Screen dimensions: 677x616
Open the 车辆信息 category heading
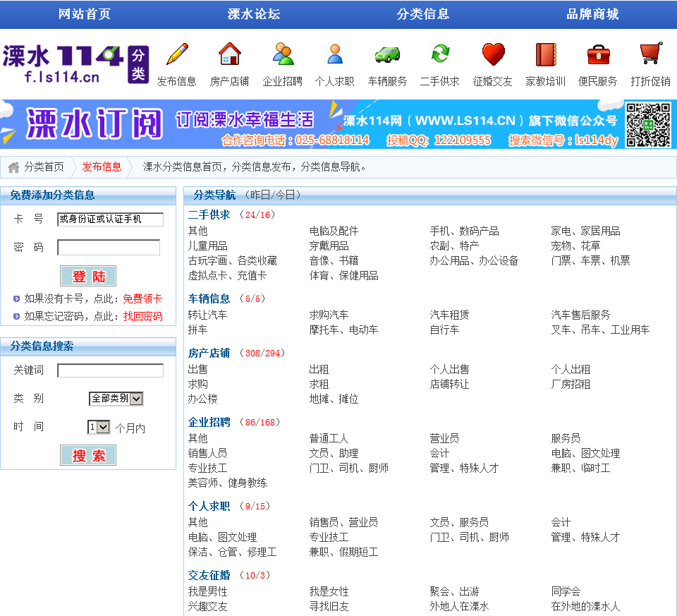pyautogui.click(x=209, y=298)
